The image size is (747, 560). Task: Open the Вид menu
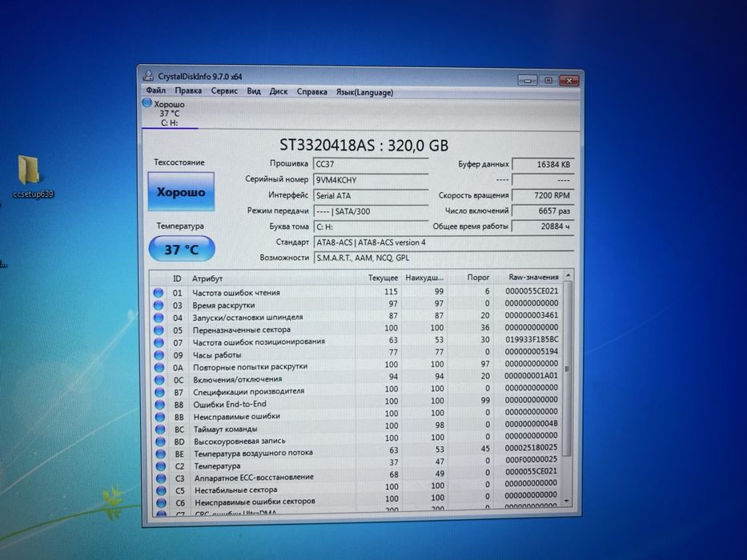[254, 91]
